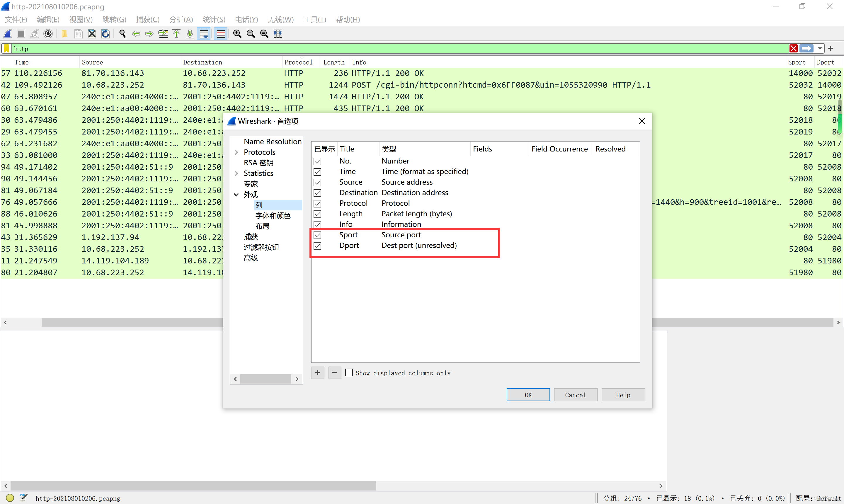844x504 pixels.
Task: Open capture options gear icon
Action: 48,34
